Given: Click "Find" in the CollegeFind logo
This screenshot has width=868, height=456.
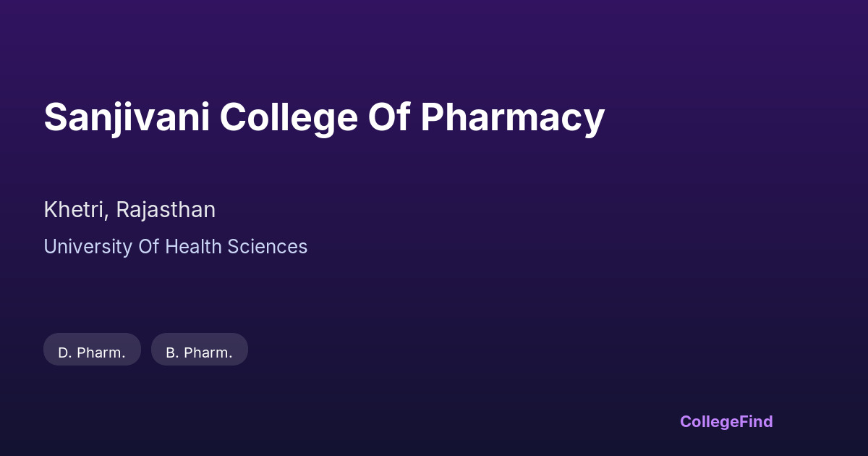Looking at the screenshot, I should coord(757,421).
